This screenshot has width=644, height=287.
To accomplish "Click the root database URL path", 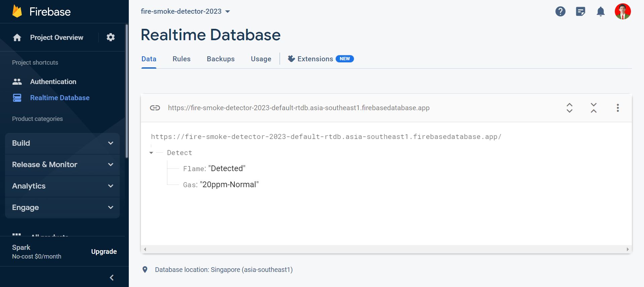I will click(326, 137).
